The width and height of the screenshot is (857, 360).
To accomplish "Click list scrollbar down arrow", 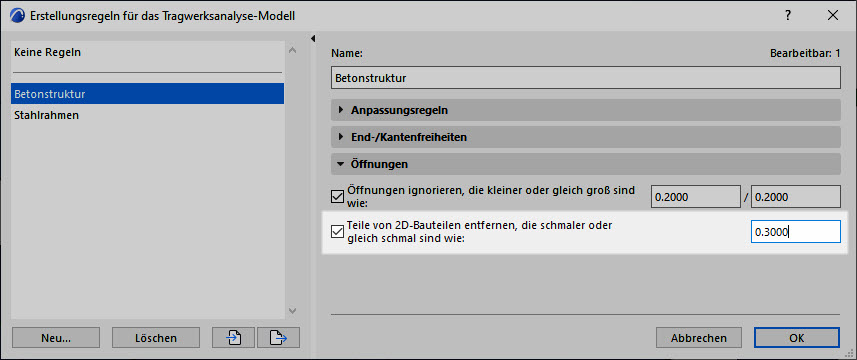I will tap(292, 311).
